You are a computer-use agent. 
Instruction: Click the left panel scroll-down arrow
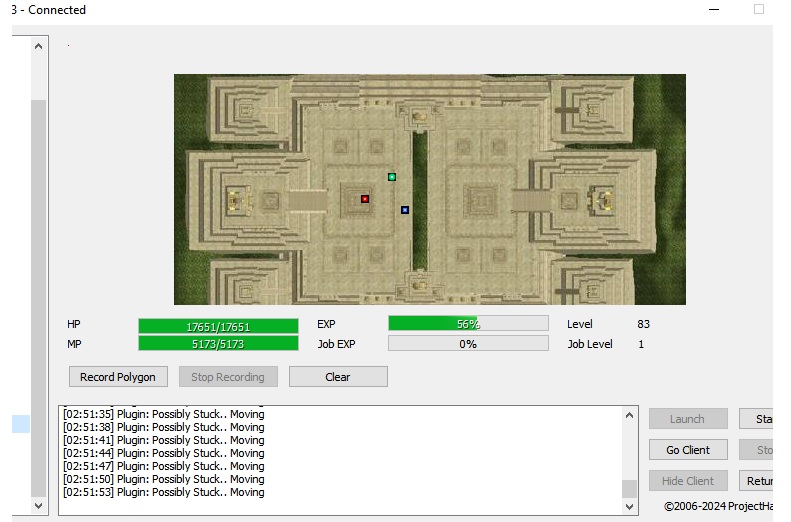[39, 506]
